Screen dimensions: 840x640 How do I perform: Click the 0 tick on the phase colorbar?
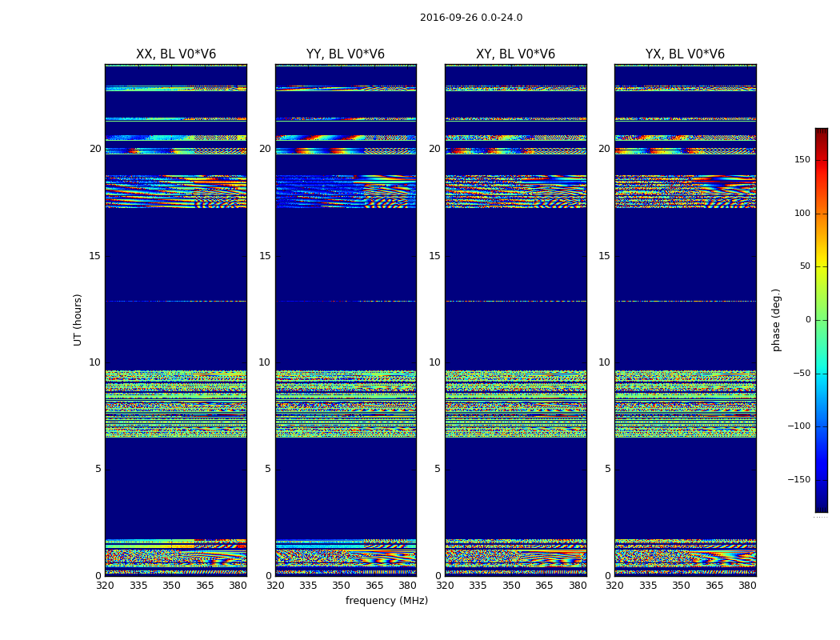point(807,320)
